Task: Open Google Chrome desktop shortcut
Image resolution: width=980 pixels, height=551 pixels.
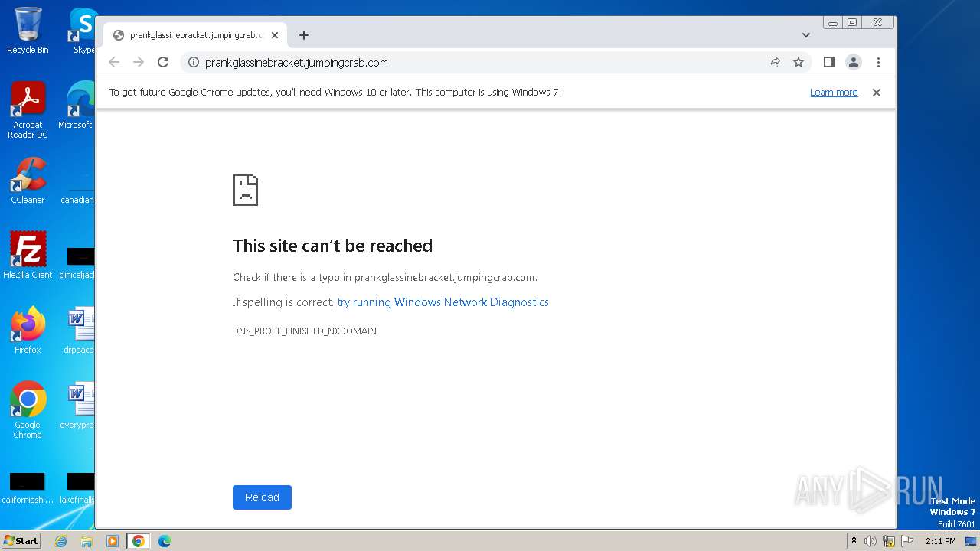Action: click(28, 409)
